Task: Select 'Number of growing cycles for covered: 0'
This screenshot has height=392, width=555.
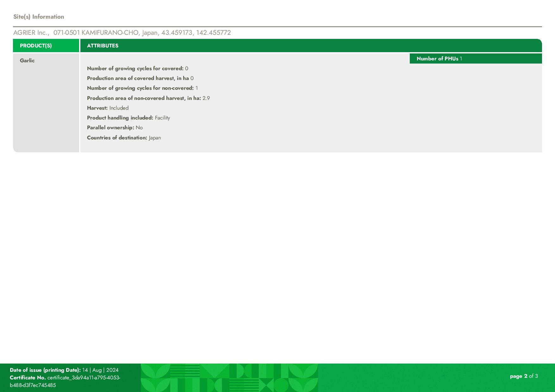Action: click(x=138, y=68)
